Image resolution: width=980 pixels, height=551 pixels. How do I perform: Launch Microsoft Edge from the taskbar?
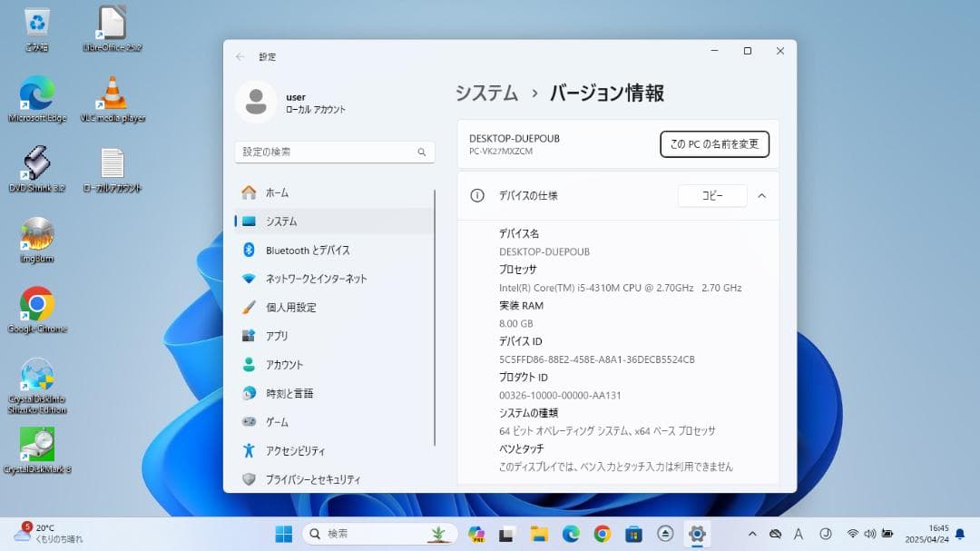pos(571,534)
